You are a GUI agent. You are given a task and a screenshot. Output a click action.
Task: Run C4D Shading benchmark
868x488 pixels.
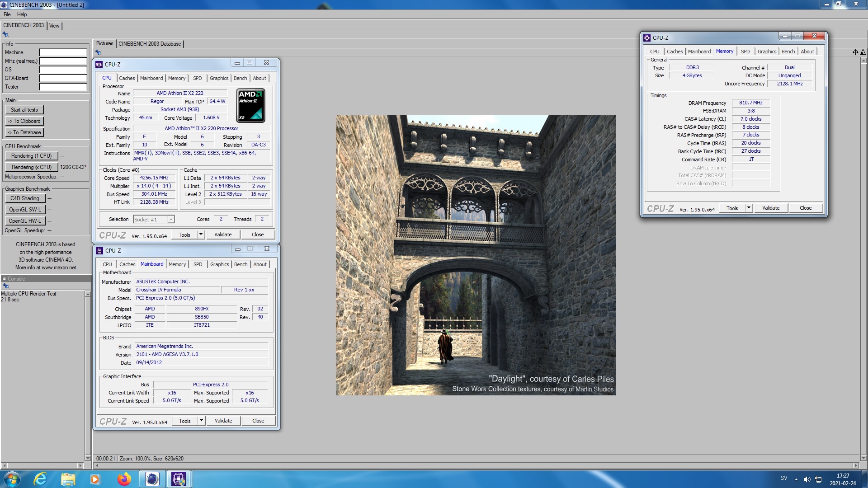tap(25, 198)
